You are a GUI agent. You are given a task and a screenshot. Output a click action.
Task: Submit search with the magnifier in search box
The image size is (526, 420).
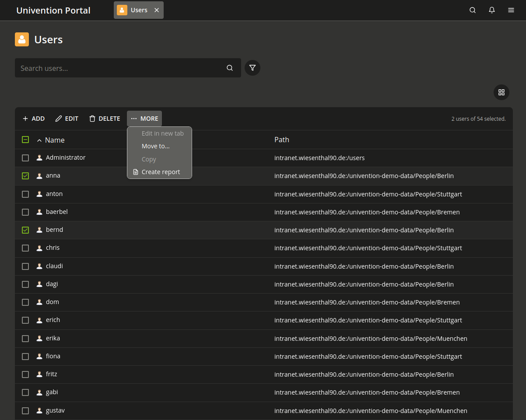[x=230, y=68]
